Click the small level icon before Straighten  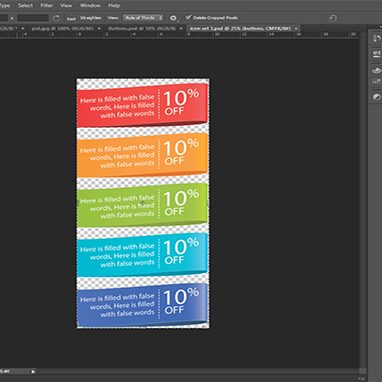coord(71,19)
